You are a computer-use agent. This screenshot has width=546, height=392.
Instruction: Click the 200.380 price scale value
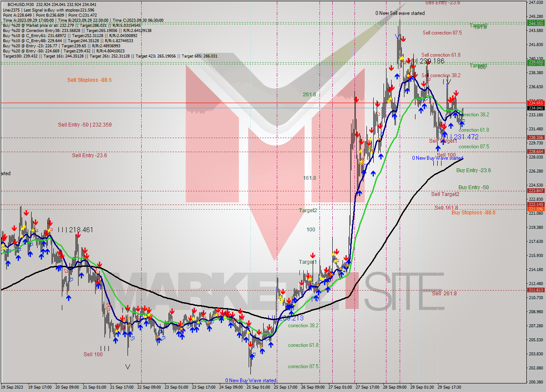coord(536,382)
